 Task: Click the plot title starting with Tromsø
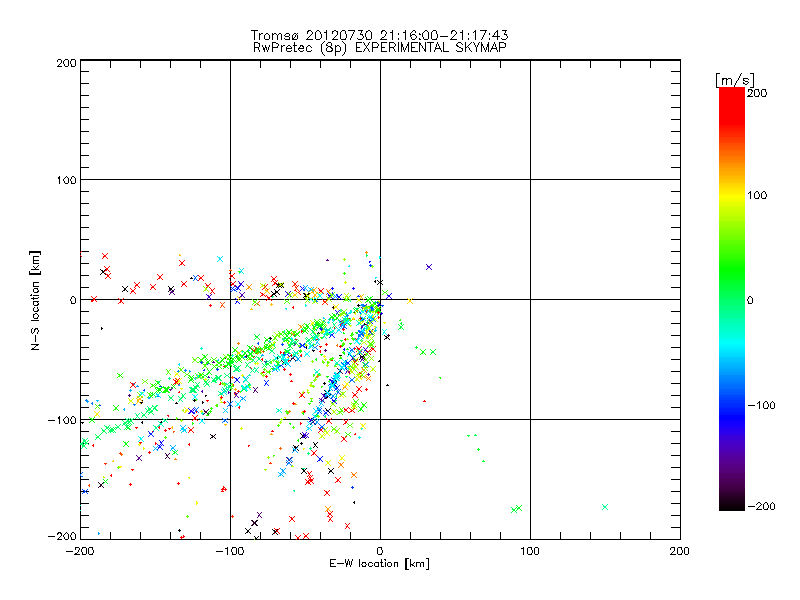379,35
